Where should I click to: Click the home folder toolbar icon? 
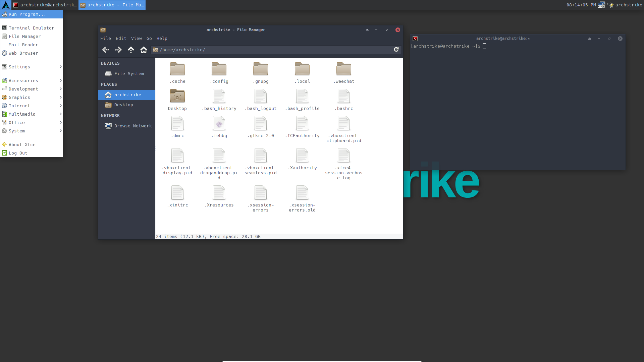click(144, 50)
